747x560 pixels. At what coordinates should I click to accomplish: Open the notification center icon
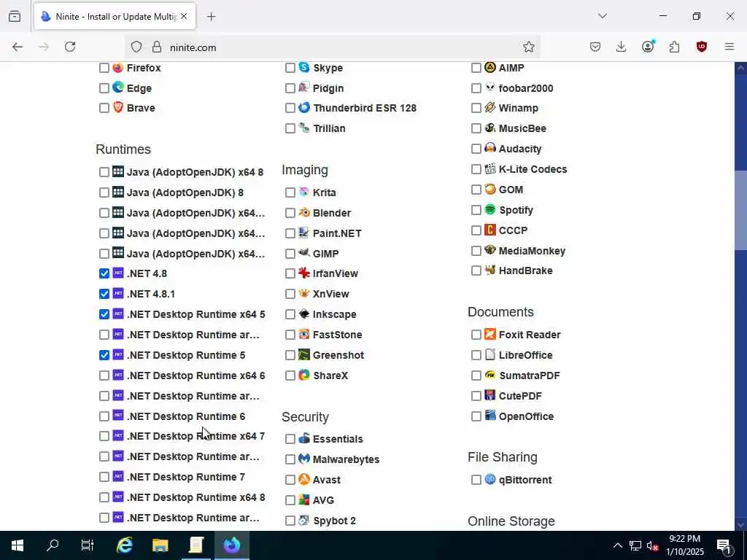tap(724, 545)
